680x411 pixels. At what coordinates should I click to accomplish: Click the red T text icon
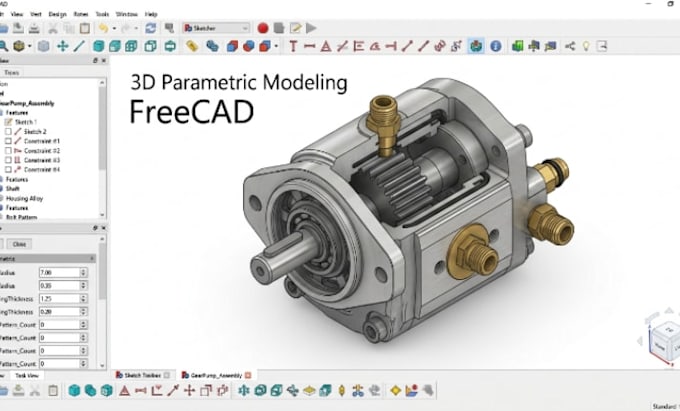293,46
